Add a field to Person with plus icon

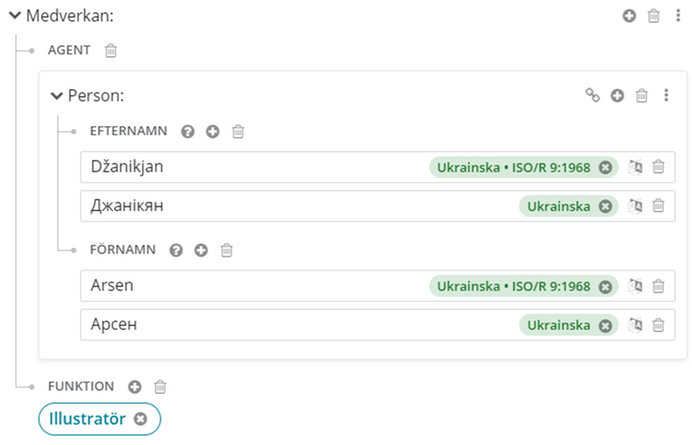617,96
